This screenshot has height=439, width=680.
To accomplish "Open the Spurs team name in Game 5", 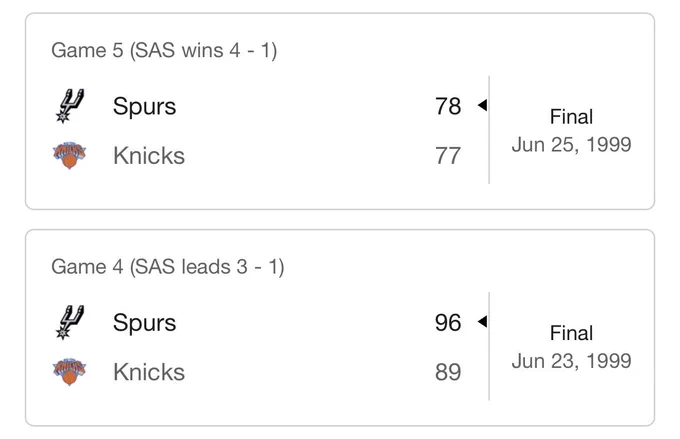I will coord(144,107).
